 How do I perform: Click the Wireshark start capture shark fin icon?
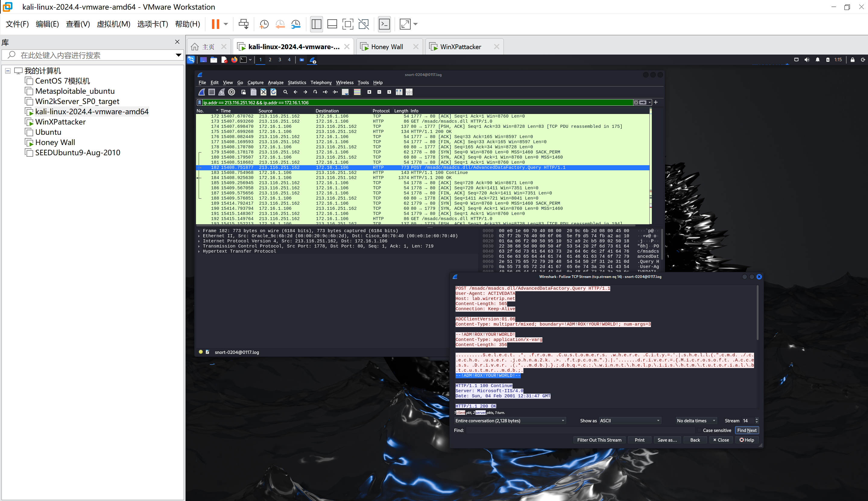202,92
